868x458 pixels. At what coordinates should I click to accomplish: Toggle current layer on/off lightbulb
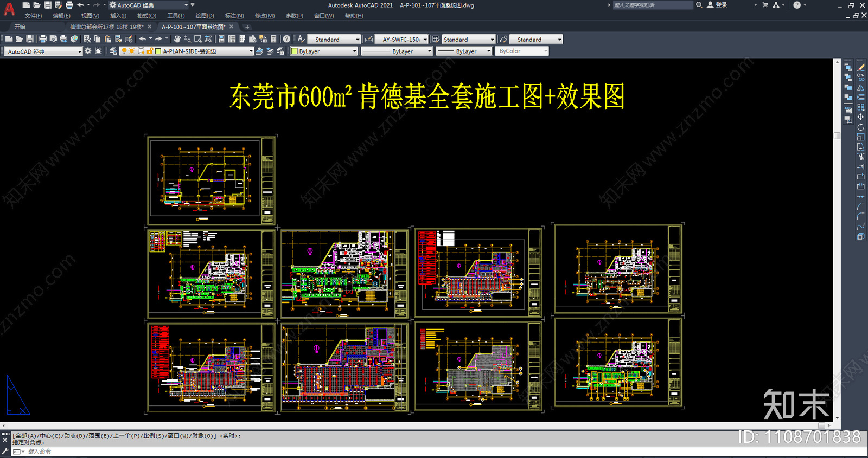tap(124, 51)
